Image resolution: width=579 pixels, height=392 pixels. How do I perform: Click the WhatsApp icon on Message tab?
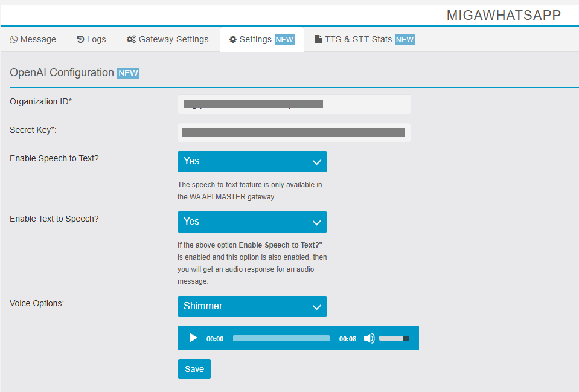pos(14,40)
